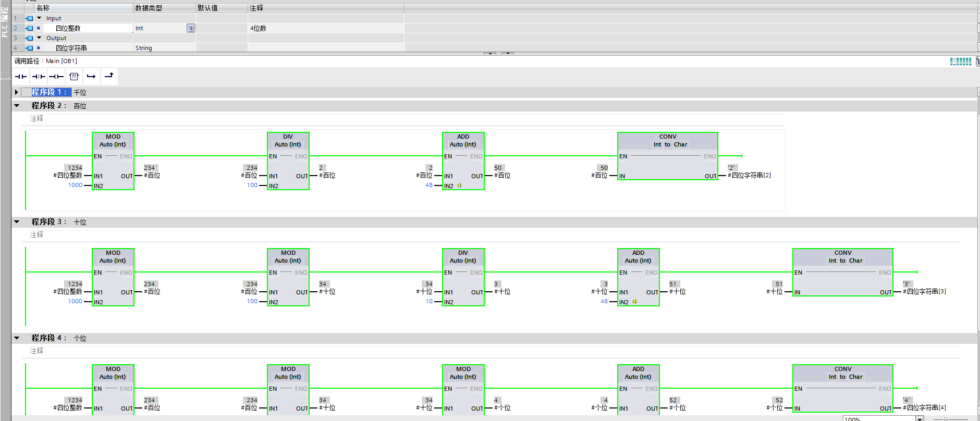Insert a normally closed contact
Image resolution: width=980 pixels, height=421 pixels.
pos(39,77)
